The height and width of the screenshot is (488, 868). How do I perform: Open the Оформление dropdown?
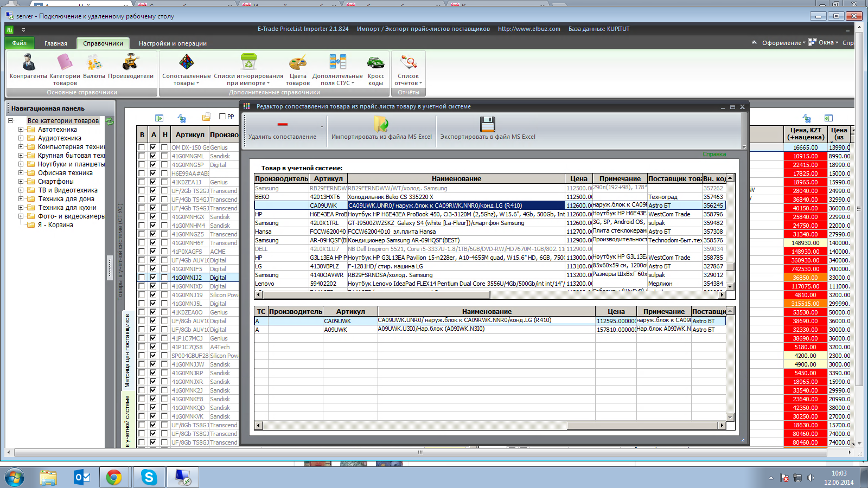coord(783,43)
